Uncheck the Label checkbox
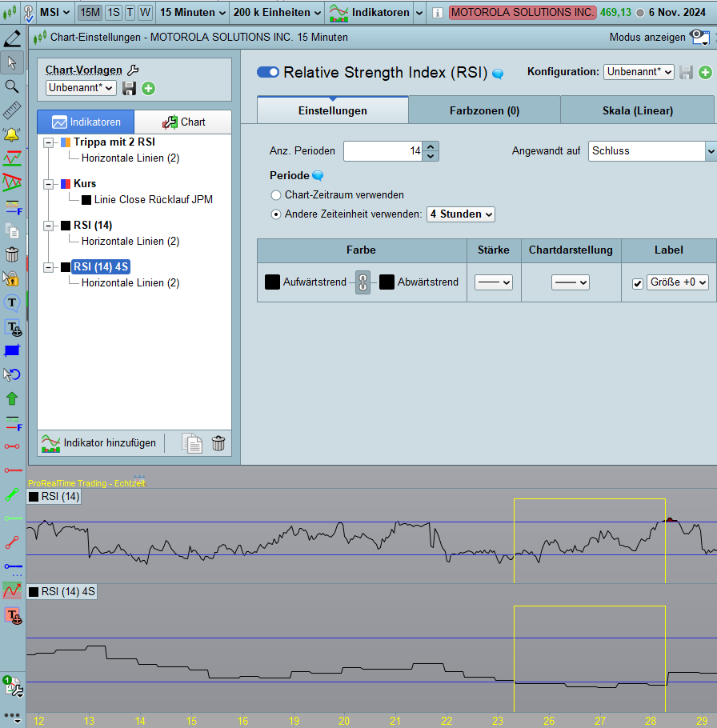Viewport: 717px width, 728px height. point(638,283)
